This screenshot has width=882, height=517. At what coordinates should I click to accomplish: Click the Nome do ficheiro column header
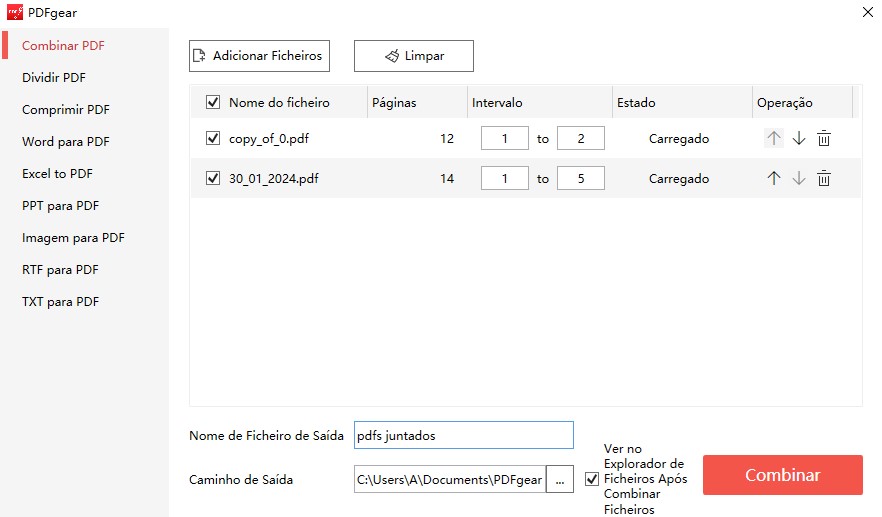tap(279, 102)
